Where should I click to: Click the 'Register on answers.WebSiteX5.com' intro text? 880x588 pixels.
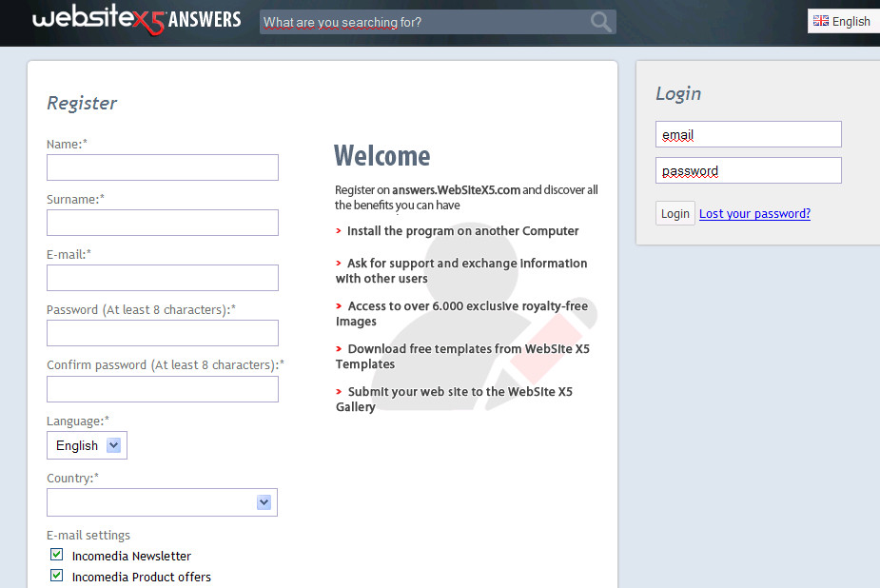pyautogui.click(x=466, y=197)
